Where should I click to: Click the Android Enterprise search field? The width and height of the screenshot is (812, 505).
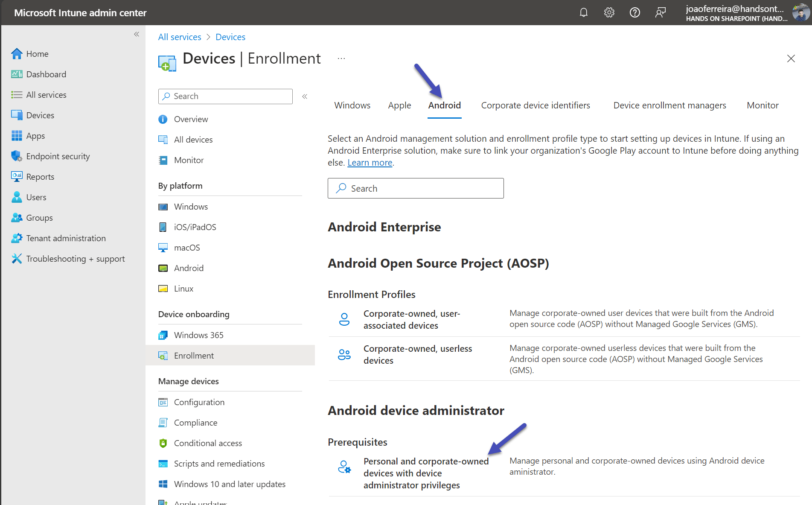pyautogui.click(x=415, y=188)
